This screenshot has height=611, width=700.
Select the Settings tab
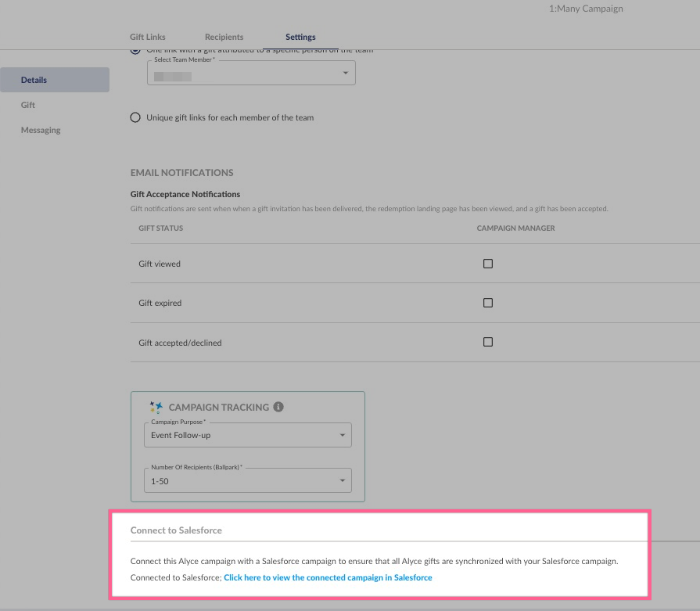(300, 37)
